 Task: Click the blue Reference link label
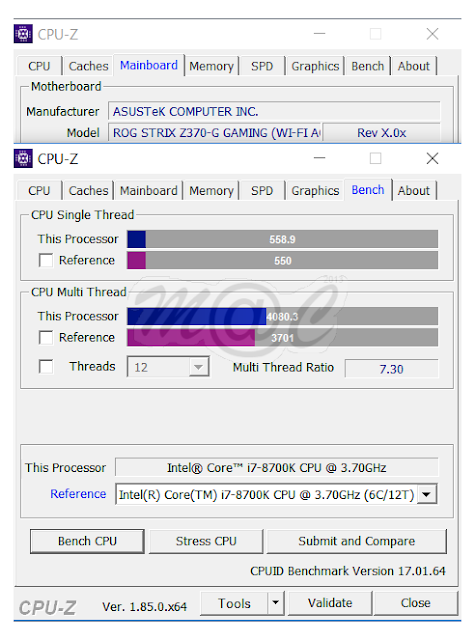pos(78,494)
